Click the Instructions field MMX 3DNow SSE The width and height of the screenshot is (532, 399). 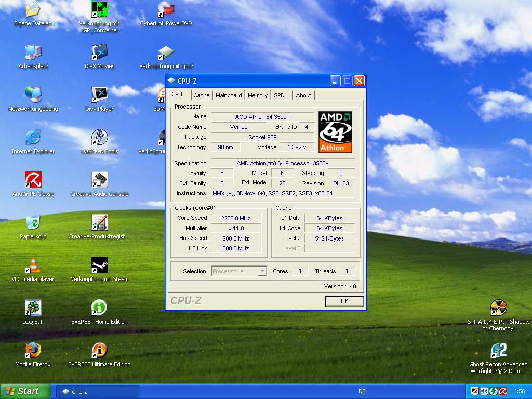click(x=283, y=193)
